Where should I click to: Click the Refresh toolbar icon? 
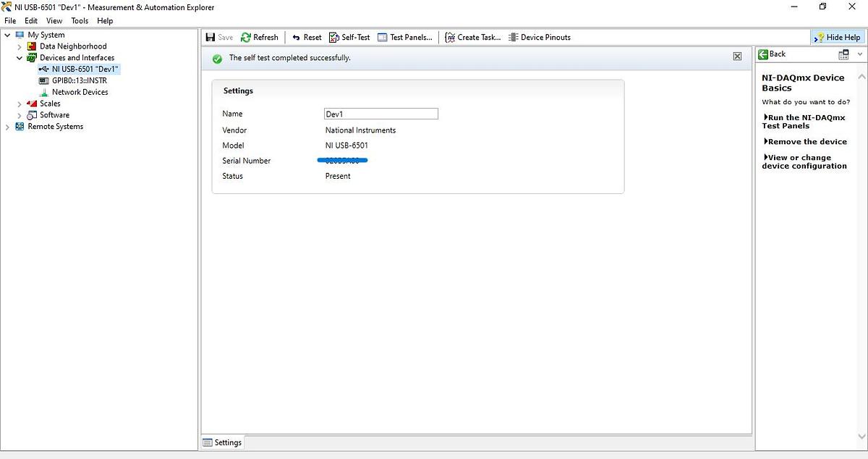tap(246, 38)
